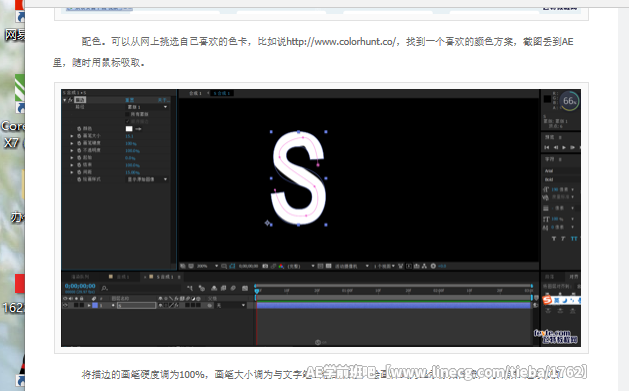Open the 1个视图 view layout dropdown
Screen dimensions: 629x391
pyautogui.click(x=384, y=266)
